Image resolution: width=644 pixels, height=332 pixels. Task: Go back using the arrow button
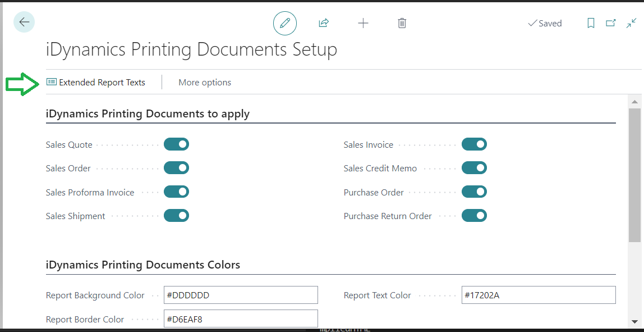pos(24,22)
